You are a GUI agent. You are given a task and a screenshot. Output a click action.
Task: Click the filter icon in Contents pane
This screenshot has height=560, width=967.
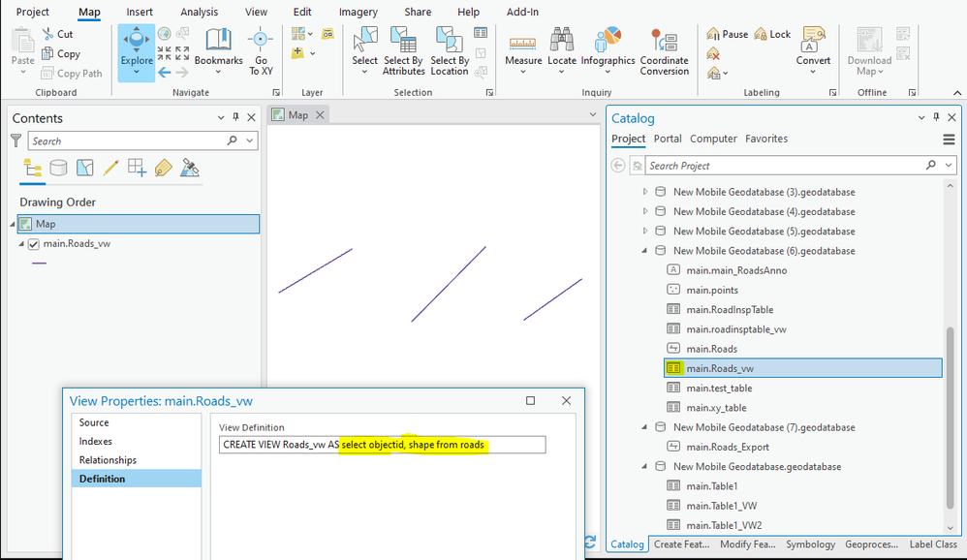[16, 140]
